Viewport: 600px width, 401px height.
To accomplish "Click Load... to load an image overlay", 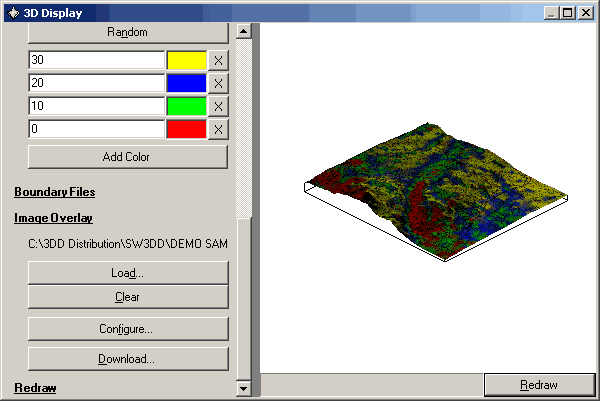I will (x=128, y=273).
